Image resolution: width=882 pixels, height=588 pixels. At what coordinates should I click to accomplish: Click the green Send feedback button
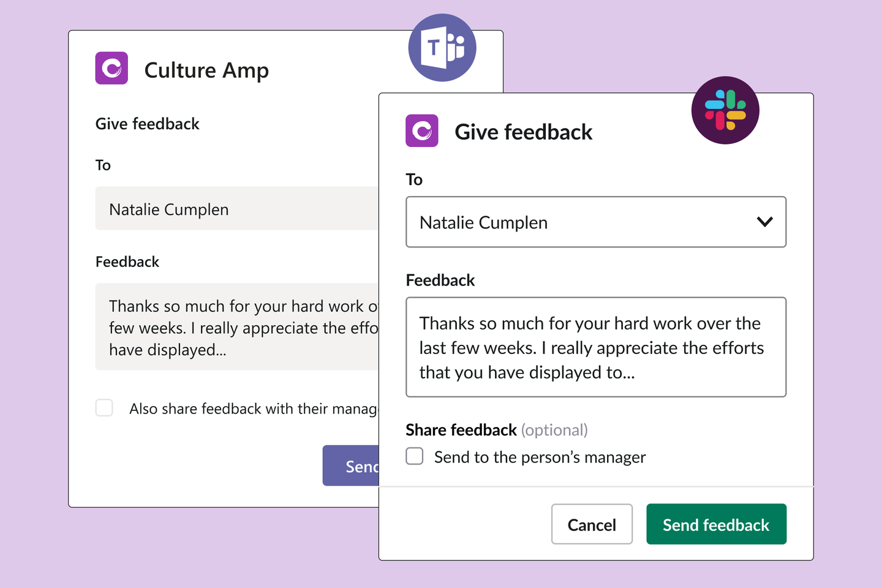(717, 524)
